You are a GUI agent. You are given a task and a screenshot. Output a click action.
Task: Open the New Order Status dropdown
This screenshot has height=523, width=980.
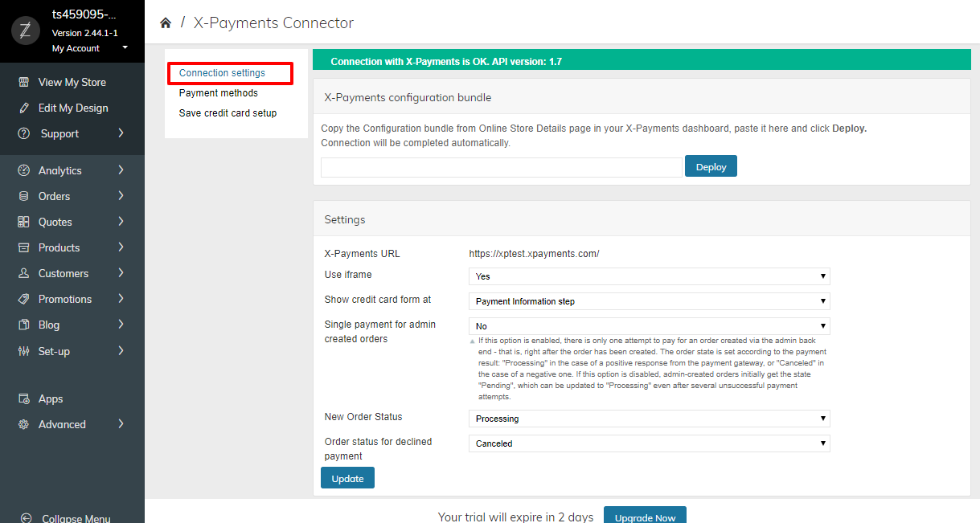(649, 419)
